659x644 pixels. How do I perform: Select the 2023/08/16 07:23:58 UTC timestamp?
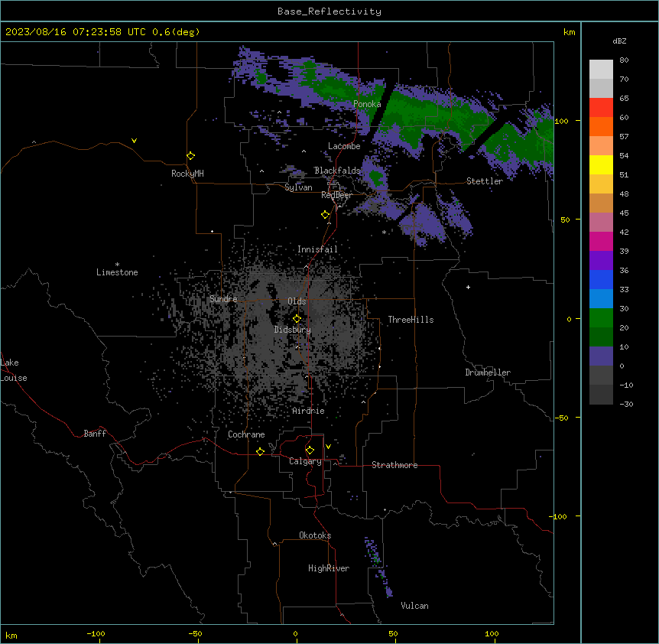click(x=76, y=32)
